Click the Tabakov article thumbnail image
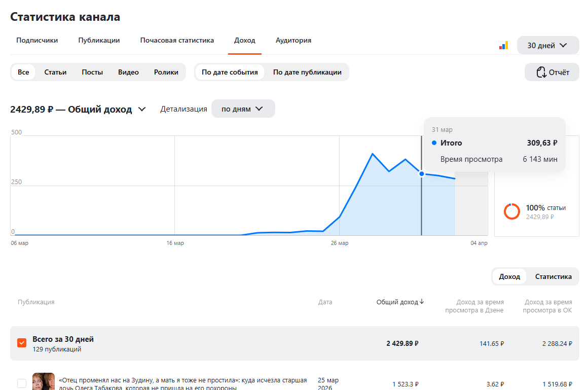 pyautogui.click(x=44, y=382)
